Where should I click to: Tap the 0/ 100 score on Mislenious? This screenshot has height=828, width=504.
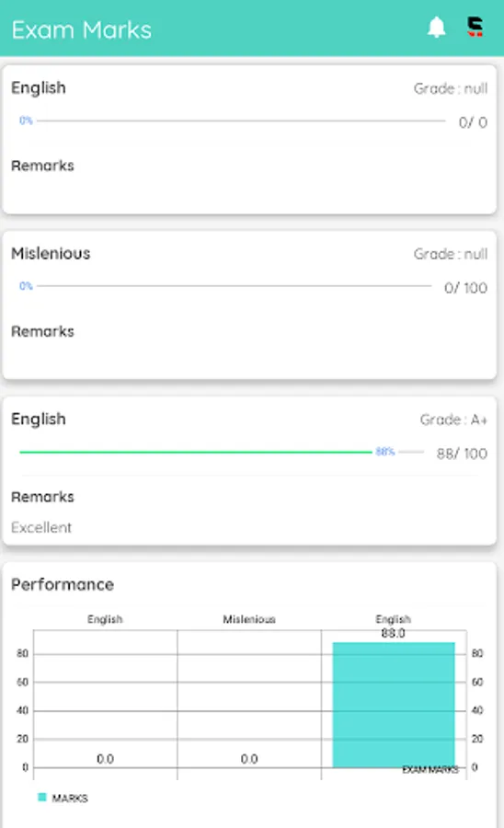point(465,288)
